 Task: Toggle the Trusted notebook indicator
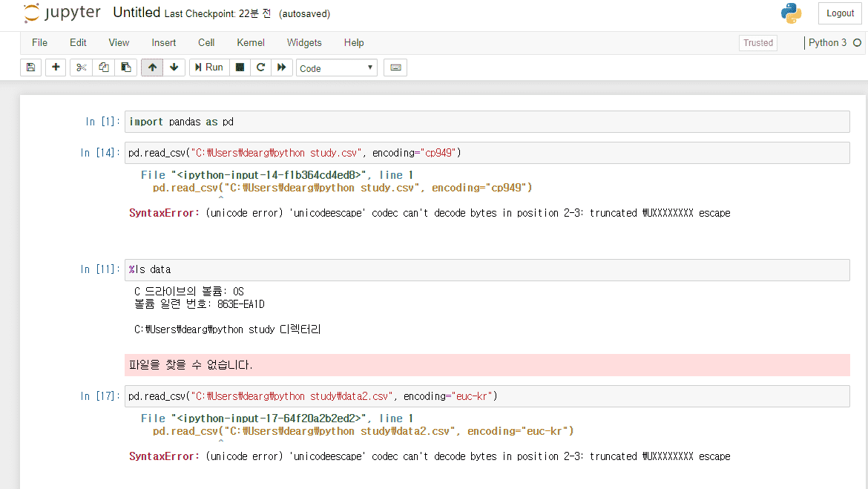[757, 43]
